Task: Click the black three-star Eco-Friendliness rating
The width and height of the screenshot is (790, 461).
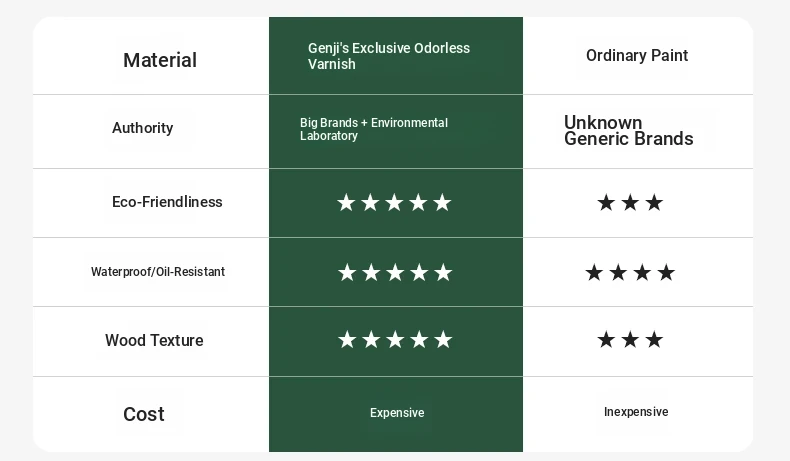Action: point(630,203)
